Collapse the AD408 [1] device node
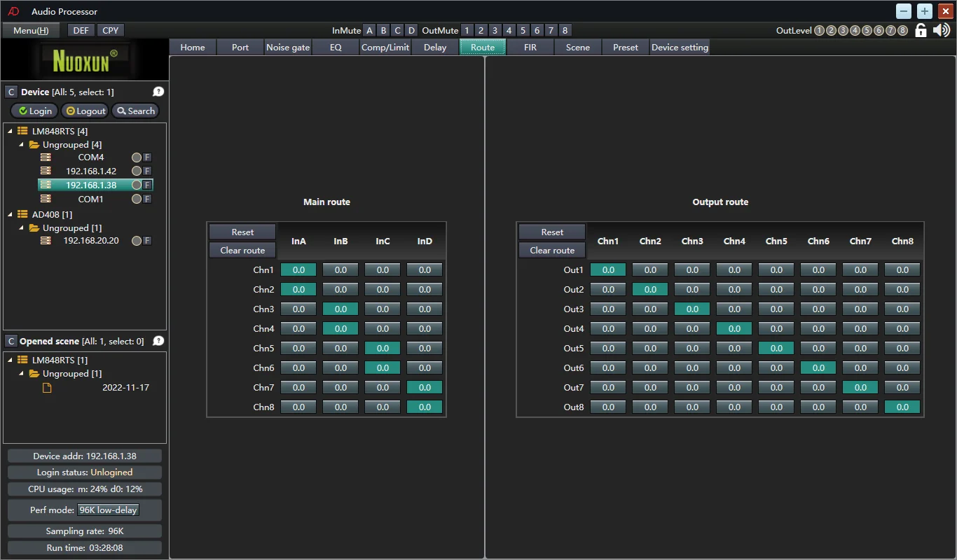This screenshot has width=957, height=560. click(x=10, y=214)
